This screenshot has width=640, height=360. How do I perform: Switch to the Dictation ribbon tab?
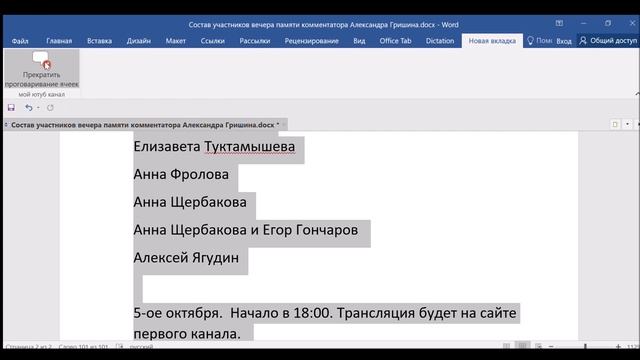pos(440,41)
